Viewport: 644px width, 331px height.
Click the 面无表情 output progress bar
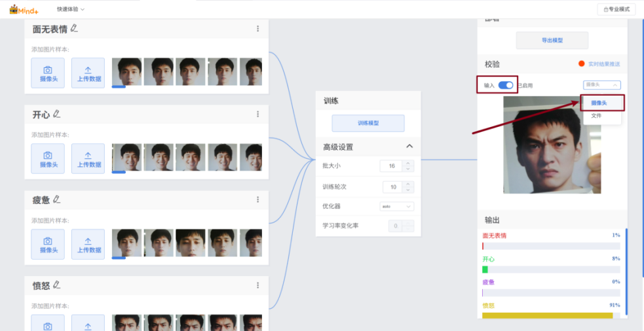tap(551, 246)
